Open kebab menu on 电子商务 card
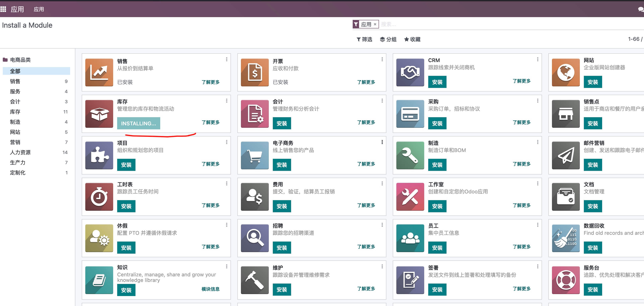The height and width of the screenshot is (306, 644). (x=382, y=142)
